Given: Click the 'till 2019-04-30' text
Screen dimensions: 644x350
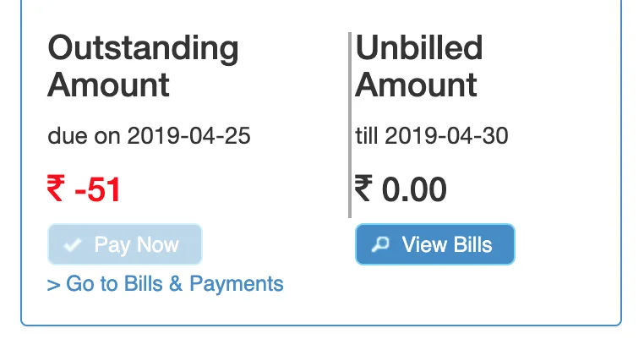Looking at the screenshot, I should point(432,135).
